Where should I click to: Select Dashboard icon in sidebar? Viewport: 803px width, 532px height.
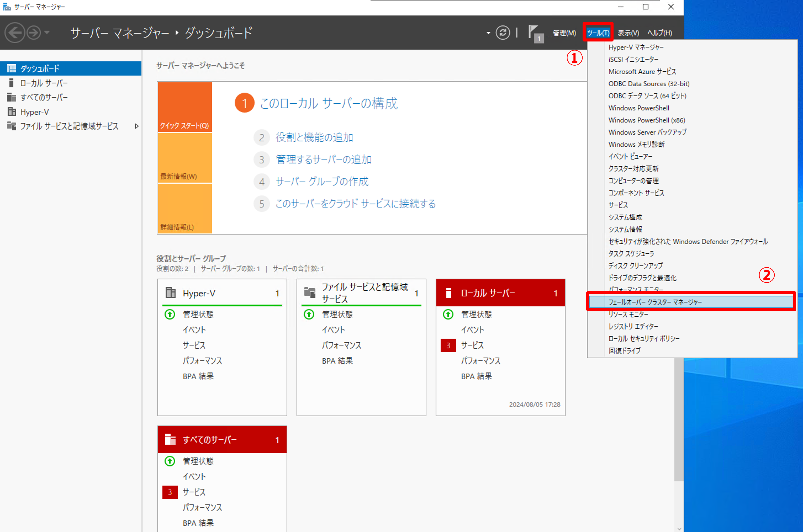coord(12,69)
